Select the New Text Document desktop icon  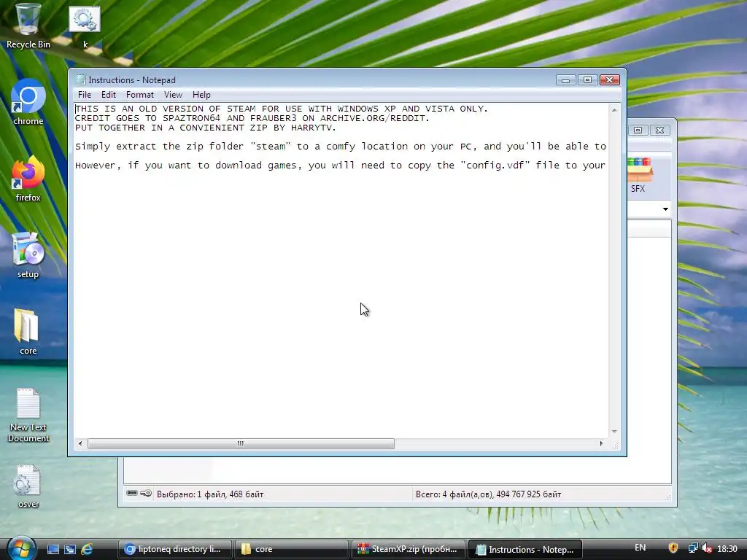(x=28, y=414)
